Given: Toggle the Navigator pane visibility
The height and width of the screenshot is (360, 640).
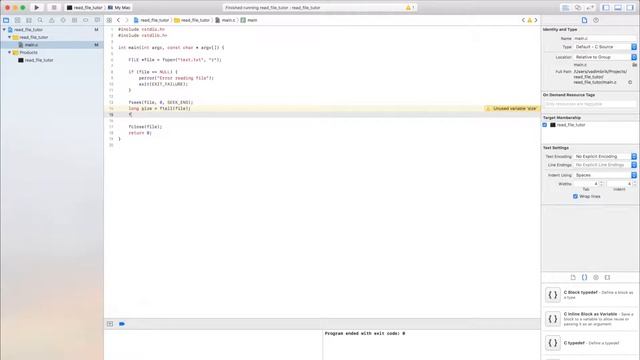Looking at the screenshot, I should [x=606, y=8].
